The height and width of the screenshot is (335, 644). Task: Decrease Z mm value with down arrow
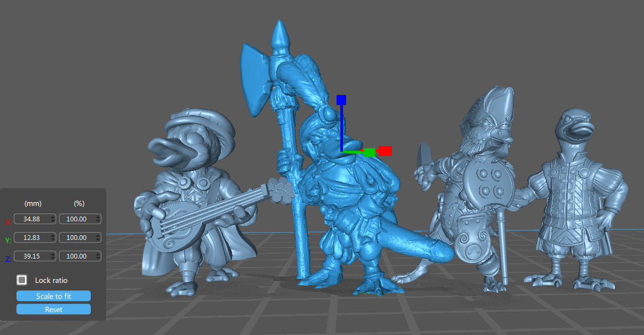click(x=53, y=258)
